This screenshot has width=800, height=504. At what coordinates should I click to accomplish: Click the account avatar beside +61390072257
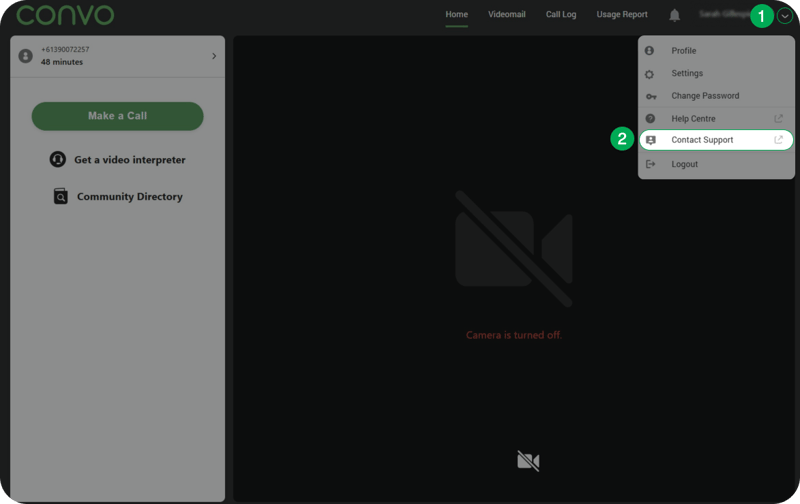(26, 56)
